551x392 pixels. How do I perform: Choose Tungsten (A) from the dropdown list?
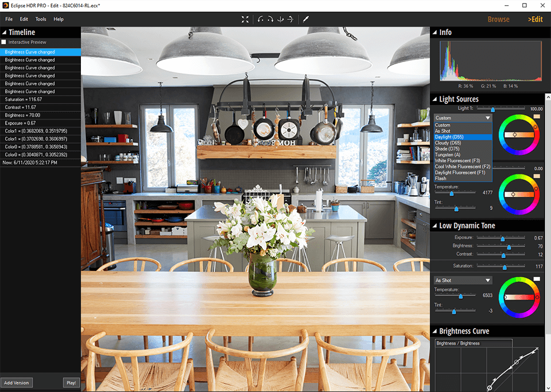(x=448, y=155)
